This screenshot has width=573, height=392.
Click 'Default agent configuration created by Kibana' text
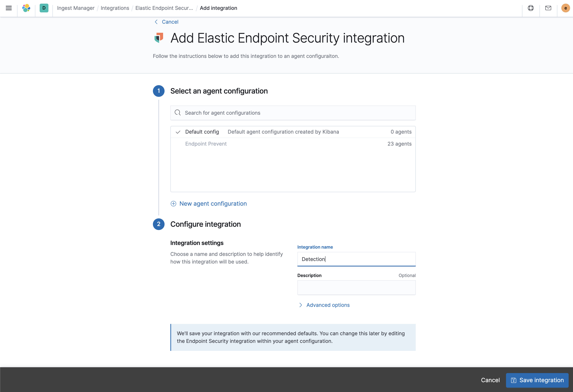pos(283,132)
